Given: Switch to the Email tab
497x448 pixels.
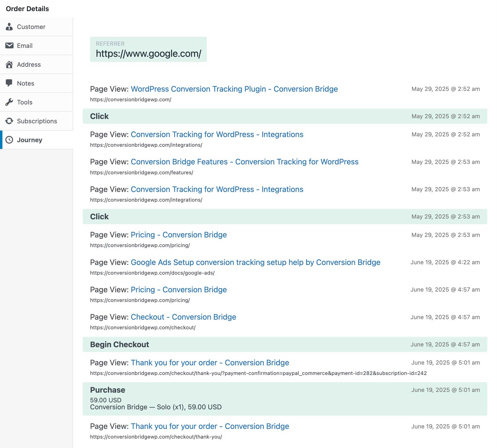Looking at the screenshot, I should point(36,45).
